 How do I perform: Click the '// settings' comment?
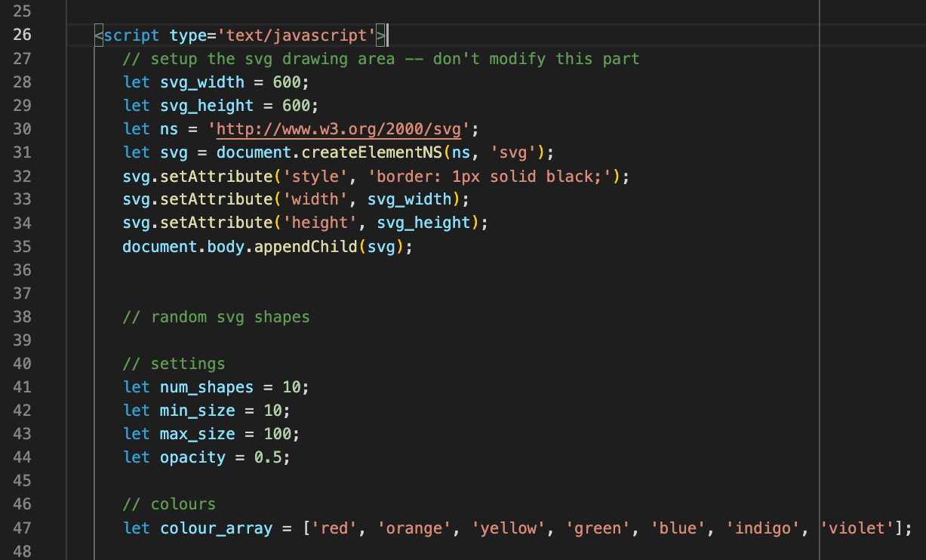174,363
